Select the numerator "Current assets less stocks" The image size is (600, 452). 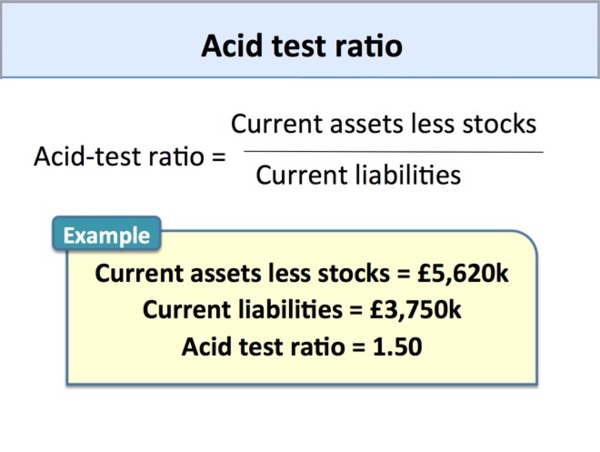383,124
